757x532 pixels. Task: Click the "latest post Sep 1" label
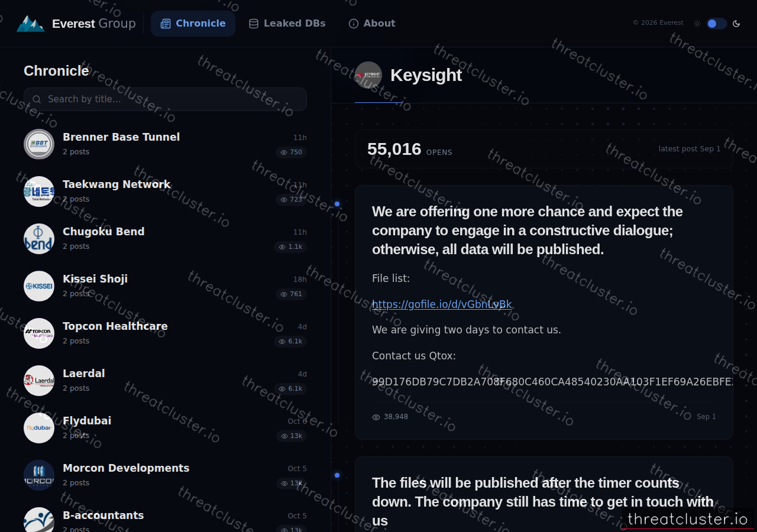[x=690, y=149]
